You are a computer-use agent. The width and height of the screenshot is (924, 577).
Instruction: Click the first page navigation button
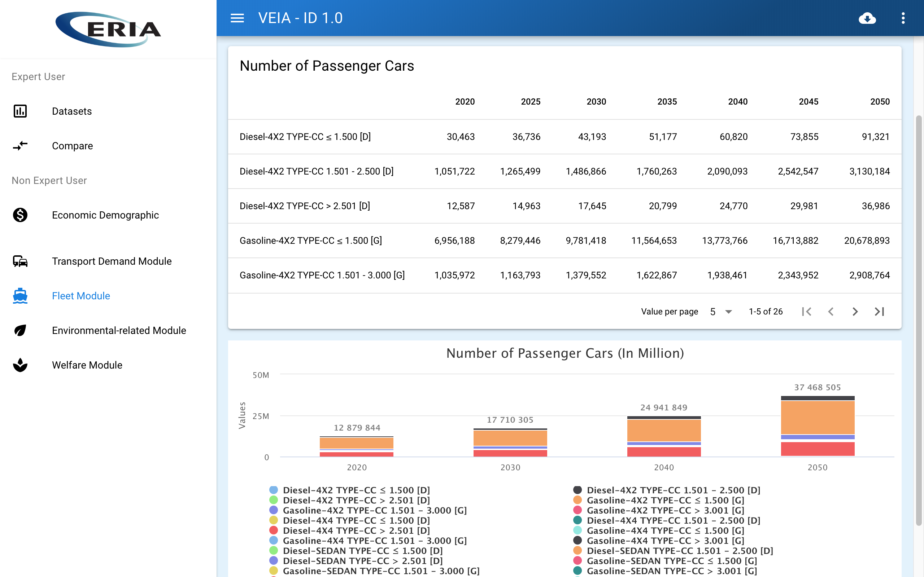coord(806,311)
